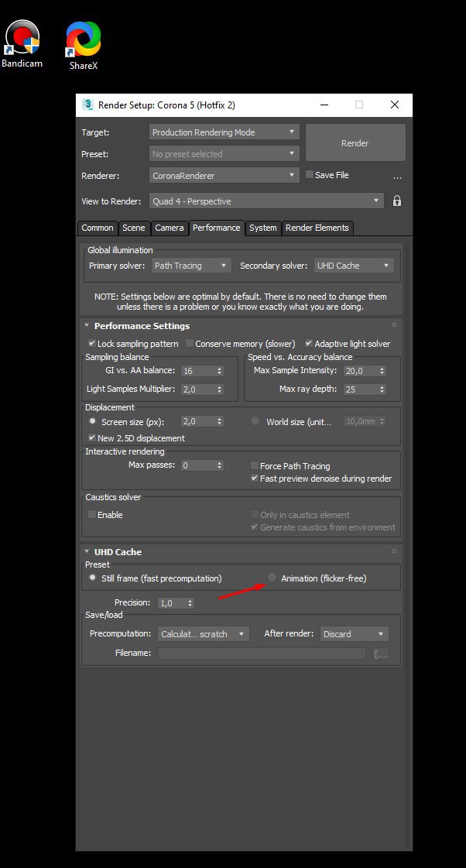
Task: Click the Precision value field
Action: [172, 603]
